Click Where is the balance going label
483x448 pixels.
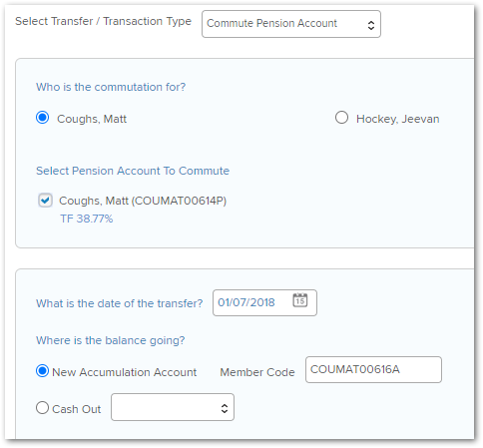pos(111,341)
